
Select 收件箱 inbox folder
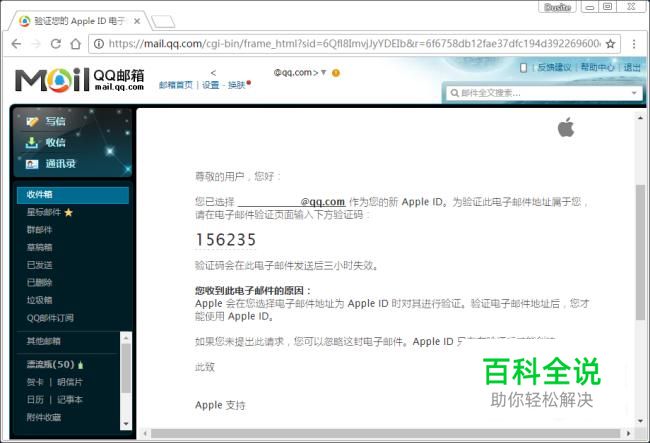tap(73, 195)
